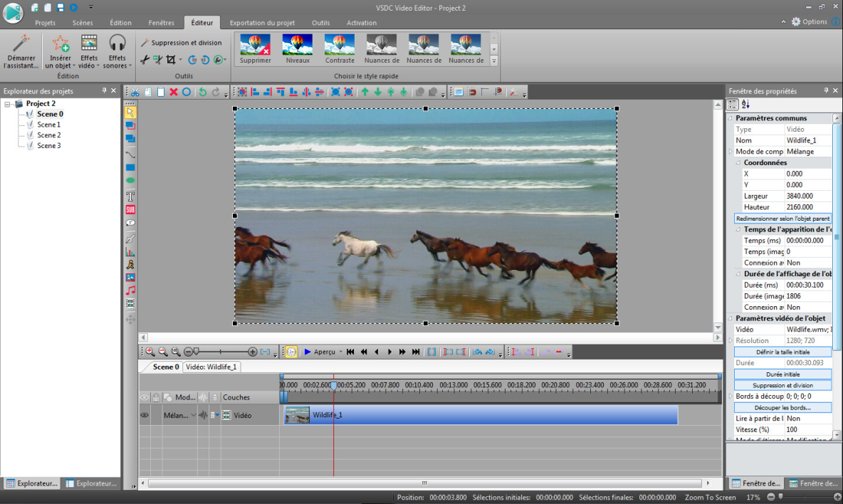Click the Découper les bords button

(782, 408)
